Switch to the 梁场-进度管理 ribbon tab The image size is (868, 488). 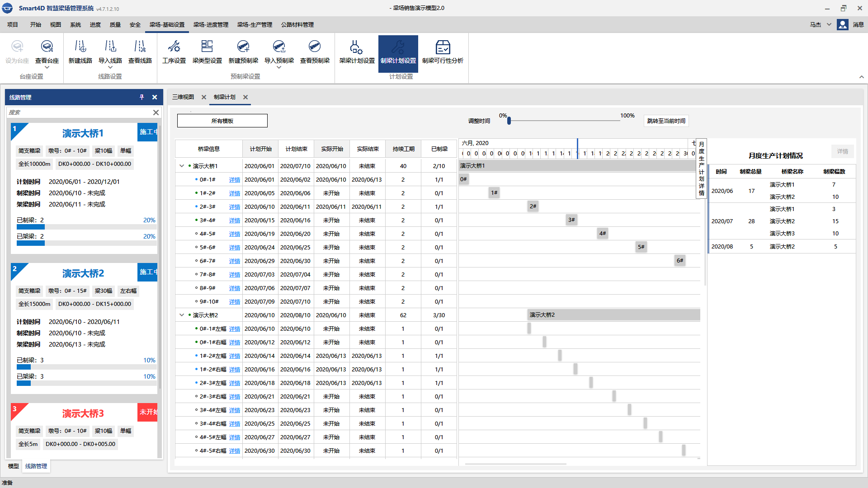(x=211, y=25)
